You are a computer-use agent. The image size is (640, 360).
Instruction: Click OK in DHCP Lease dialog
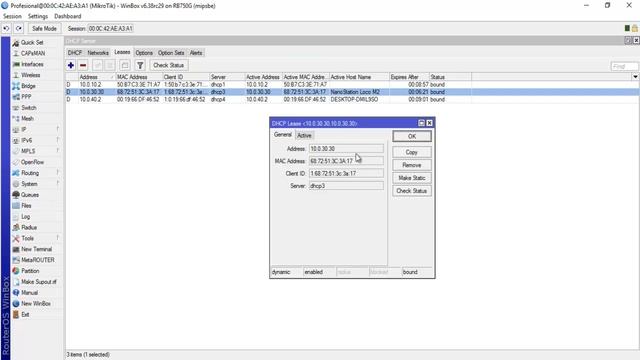[412, 136]
